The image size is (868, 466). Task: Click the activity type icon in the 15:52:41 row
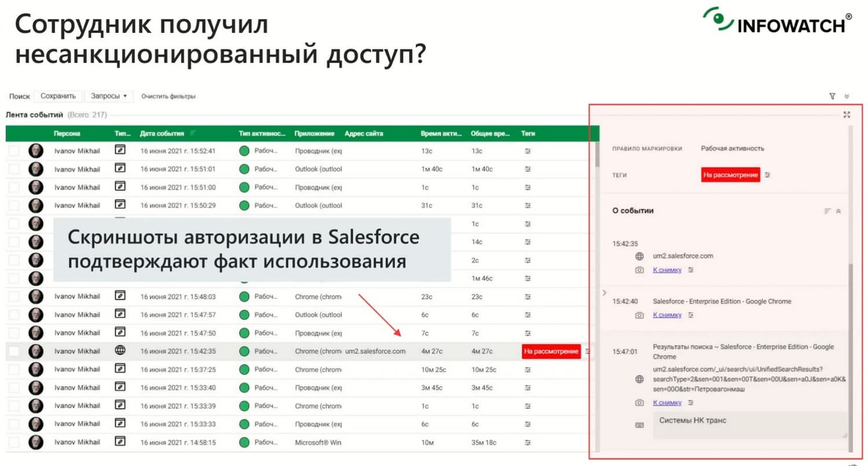coord(120,150)
